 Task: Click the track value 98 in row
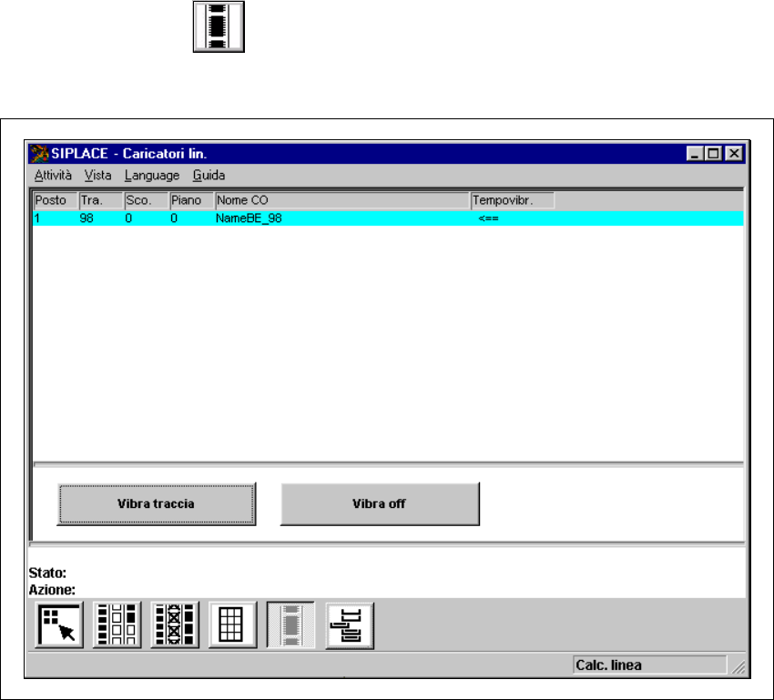87,218
